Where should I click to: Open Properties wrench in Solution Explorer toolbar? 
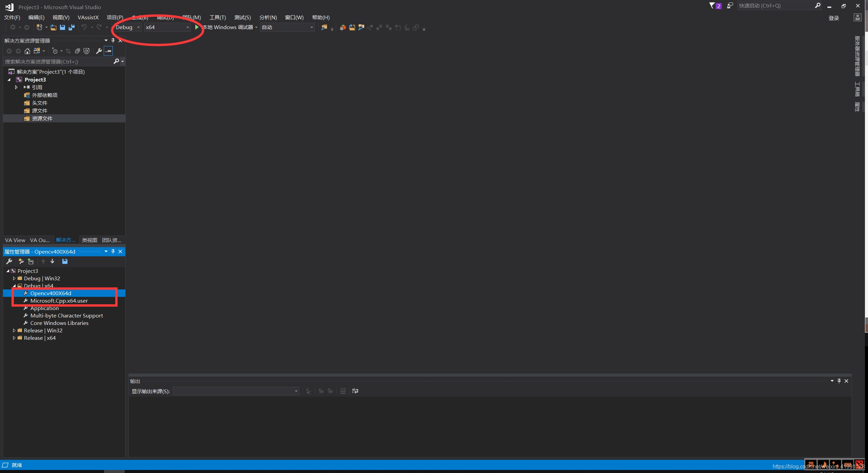pyautogui.click(x=99, y=51)
